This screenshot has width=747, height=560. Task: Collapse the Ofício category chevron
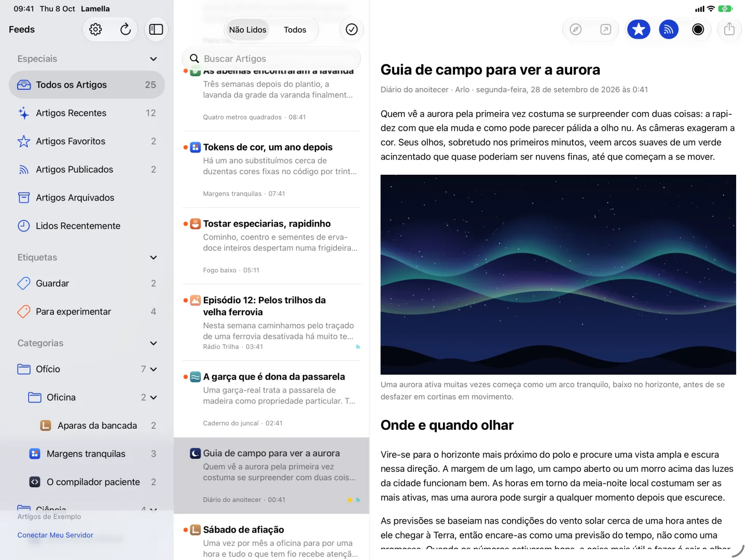point(154,369)
